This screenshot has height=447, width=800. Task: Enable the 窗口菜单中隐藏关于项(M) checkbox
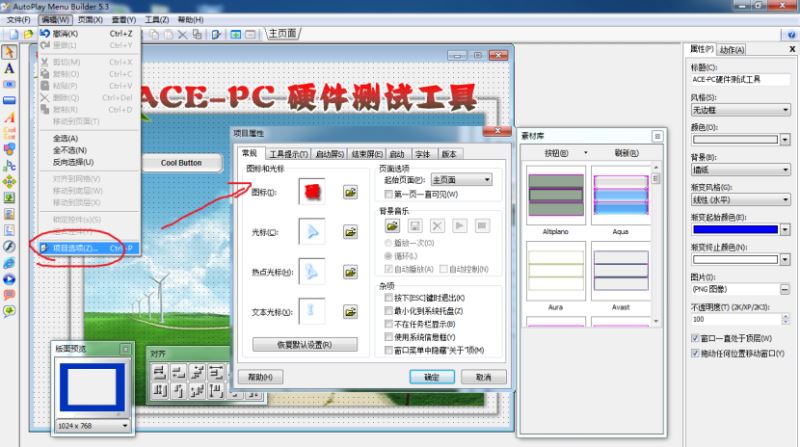(389, 350)
